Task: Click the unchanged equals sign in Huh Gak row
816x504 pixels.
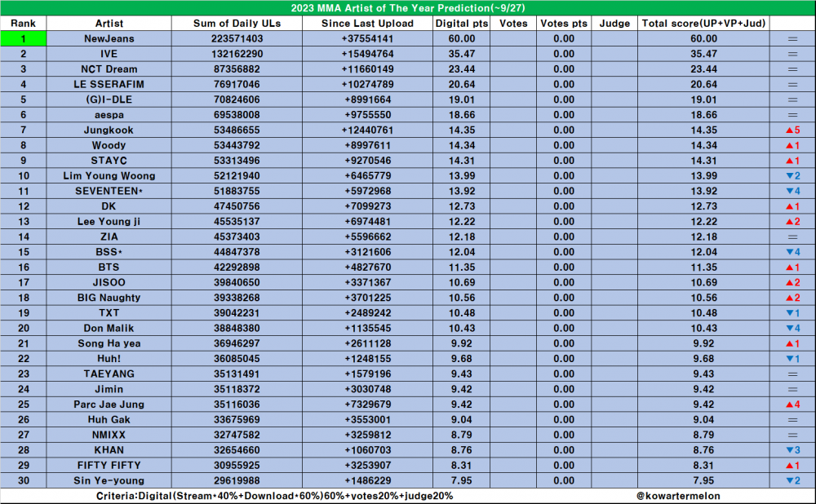Action: click(x=792, y=420)
